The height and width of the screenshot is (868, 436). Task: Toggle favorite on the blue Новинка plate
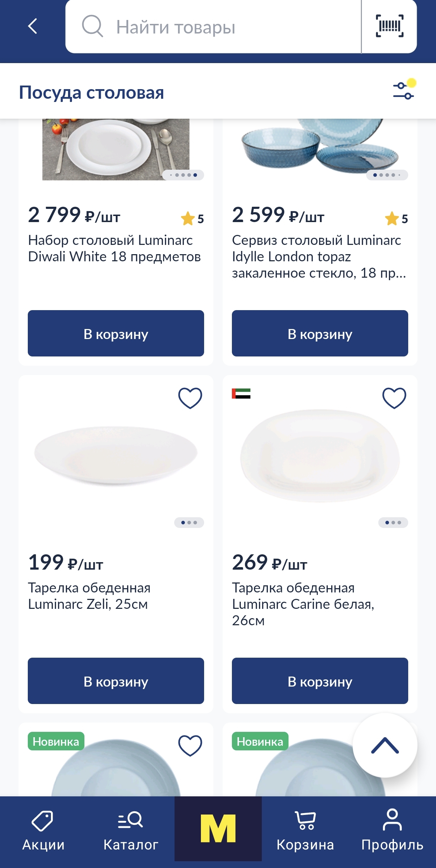coord(190,745)
